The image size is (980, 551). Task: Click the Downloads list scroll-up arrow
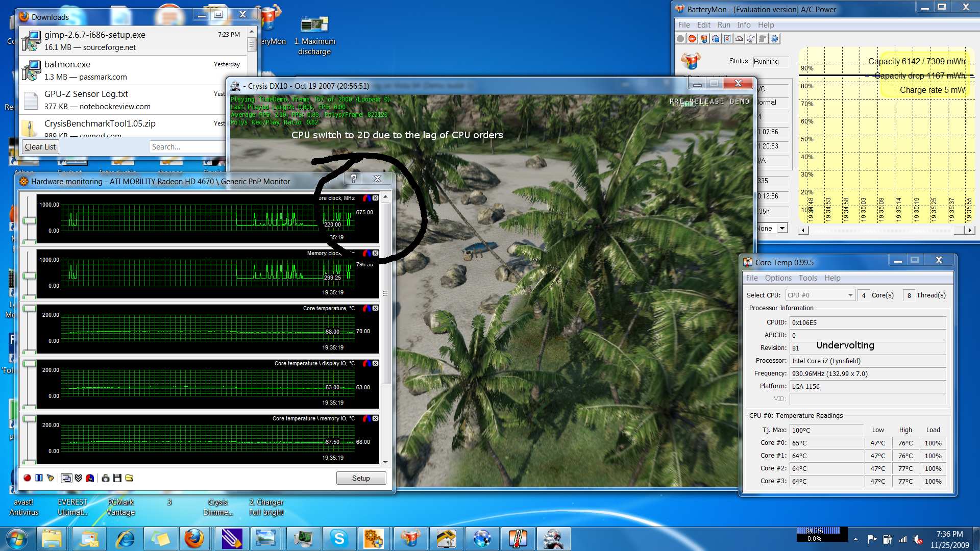click(252, 32)
